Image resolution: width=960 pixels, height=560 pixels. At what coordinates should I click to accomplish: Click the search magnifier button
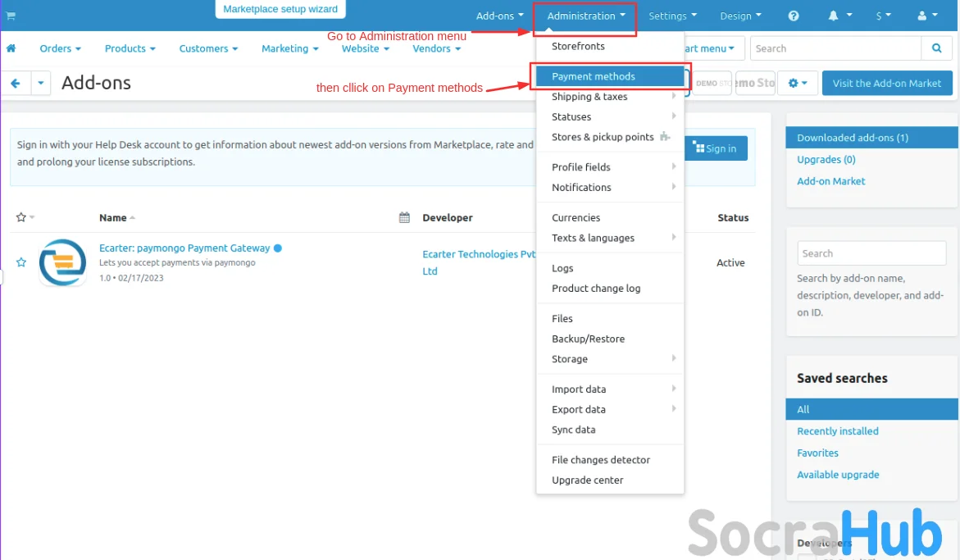[x=936, y=48]
